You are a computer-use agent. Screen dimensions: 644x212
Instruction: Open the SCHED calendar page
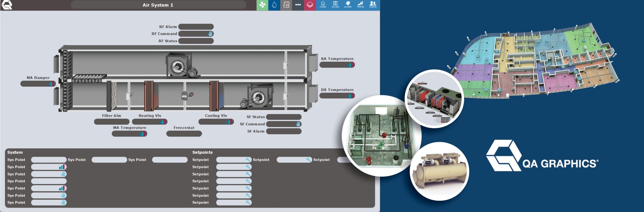pyautogui.click(x=335, y=5)
